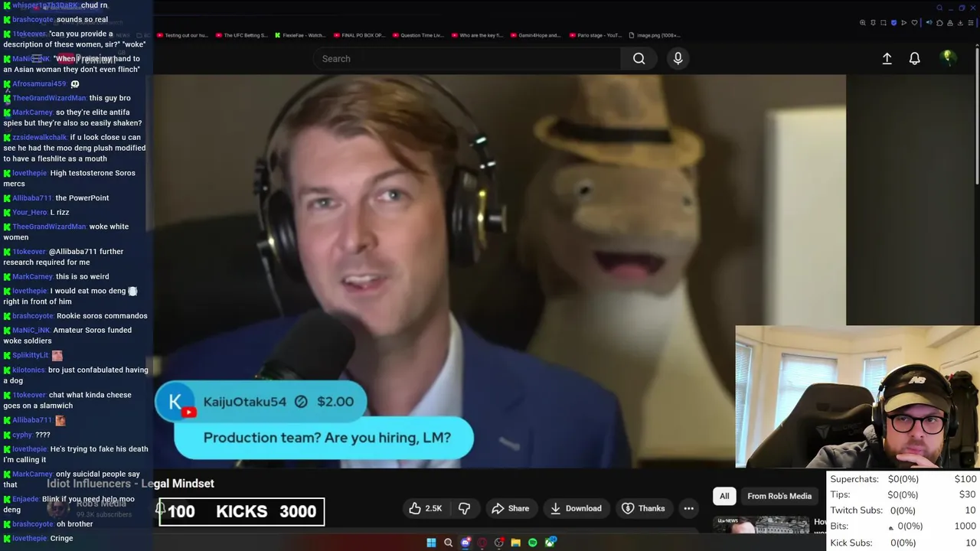The image size is (980, 551).
Task: Click the browser download icon in top toolbar
Action: [960, 23]
